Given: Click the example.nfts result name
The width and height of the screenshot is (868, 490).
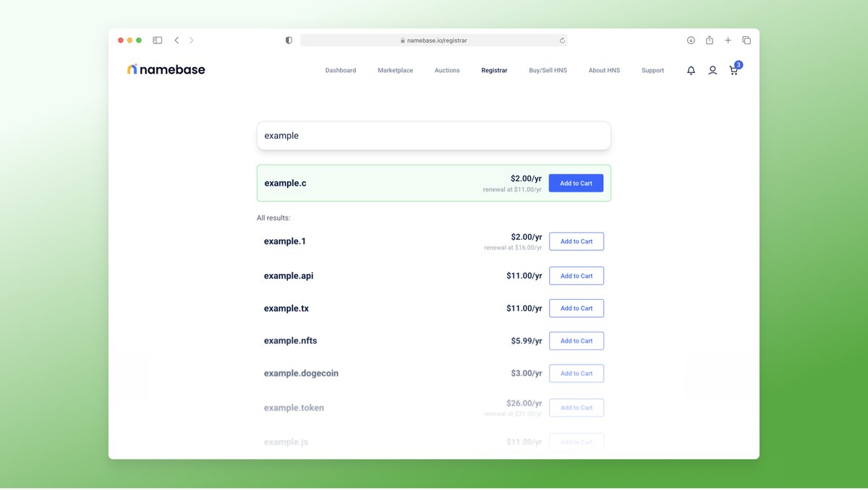Looking at the screenshot, I should coord(290,340).
